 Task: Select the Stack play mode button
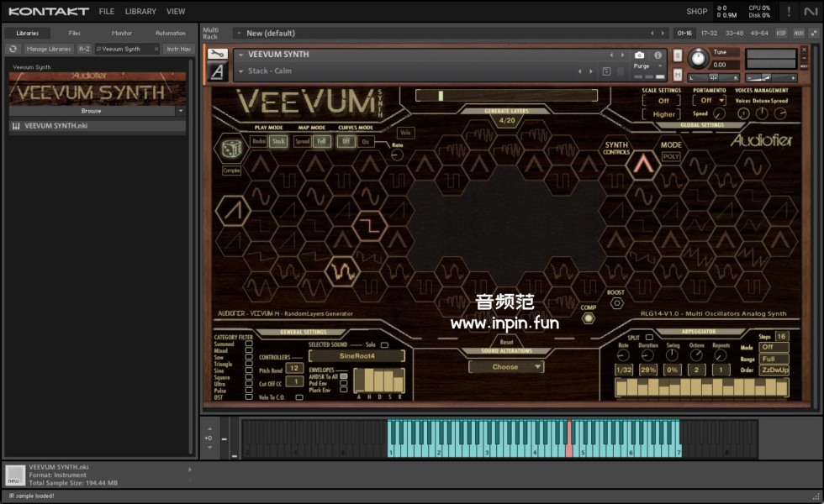[278, 141]
